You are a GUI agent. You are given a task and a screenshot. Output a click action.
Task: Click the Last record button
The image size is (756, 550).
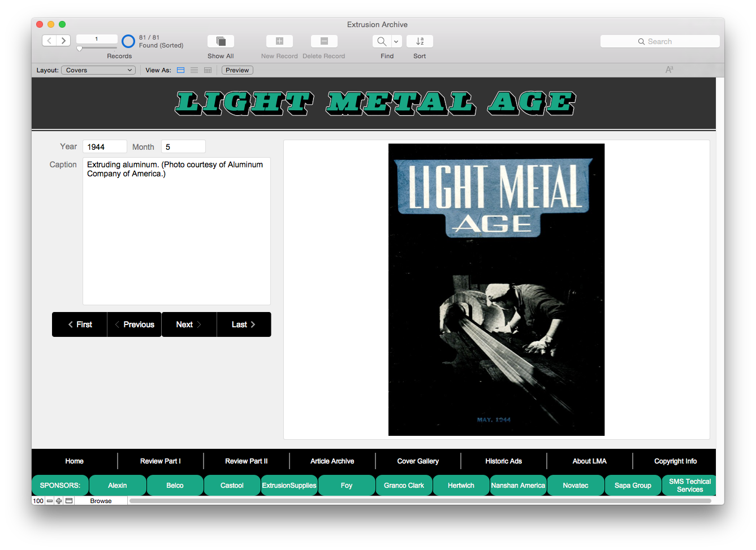244,324
